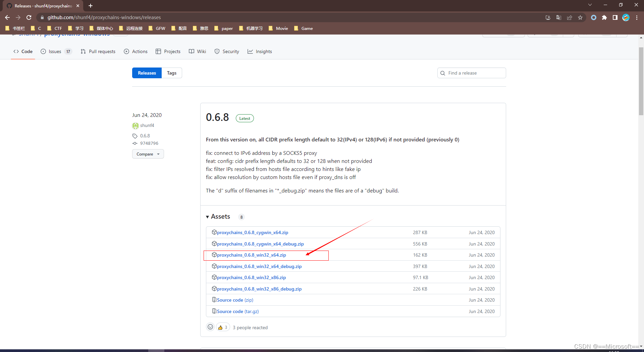
Task: Download Source code (tar.gz)
Action: (238, 311)
